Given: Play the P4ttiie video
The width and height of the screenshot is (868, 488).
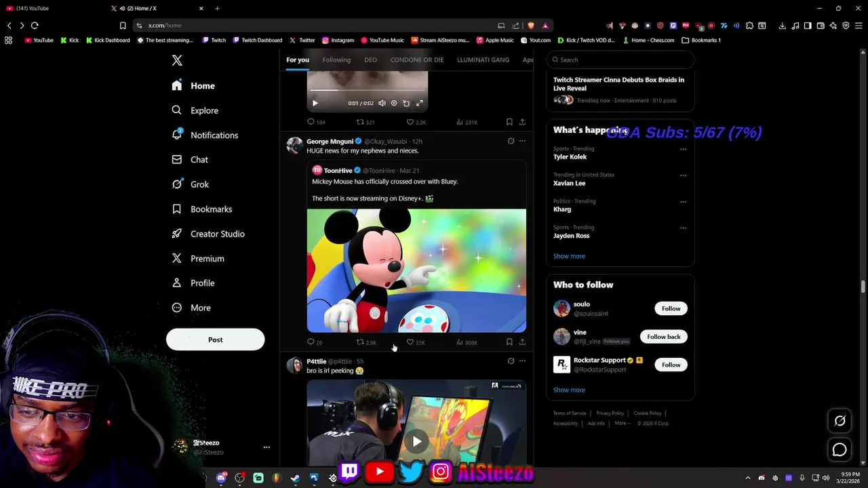Looking at the screenshot, I should pos(416,441).
